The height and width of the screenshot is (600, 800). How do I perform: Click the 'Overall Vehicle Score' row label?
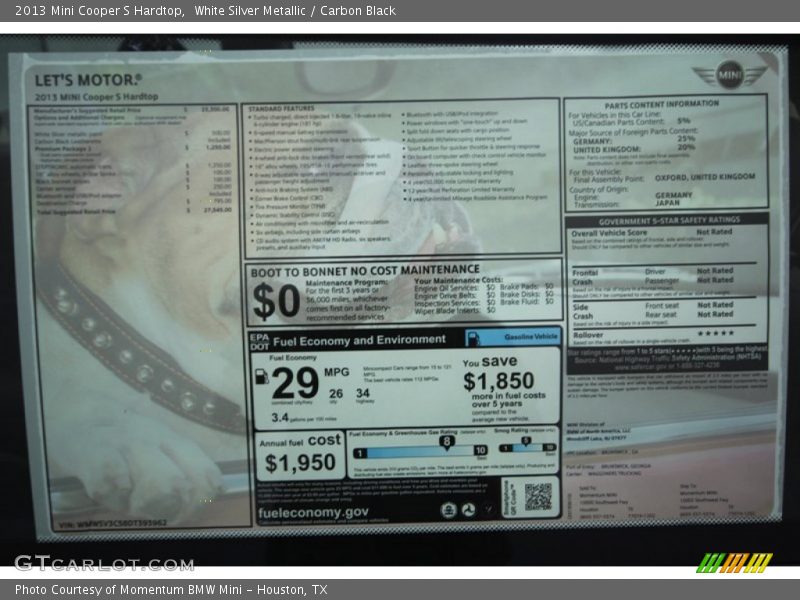pyautogui.click(x=609, y=233)
